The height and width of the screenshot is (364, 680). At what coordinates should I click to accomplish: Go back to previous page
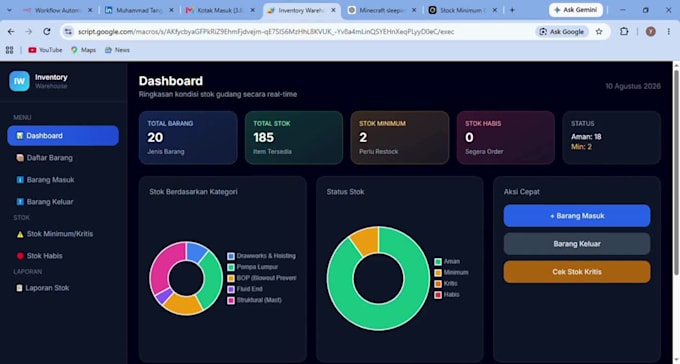[11, 31]
